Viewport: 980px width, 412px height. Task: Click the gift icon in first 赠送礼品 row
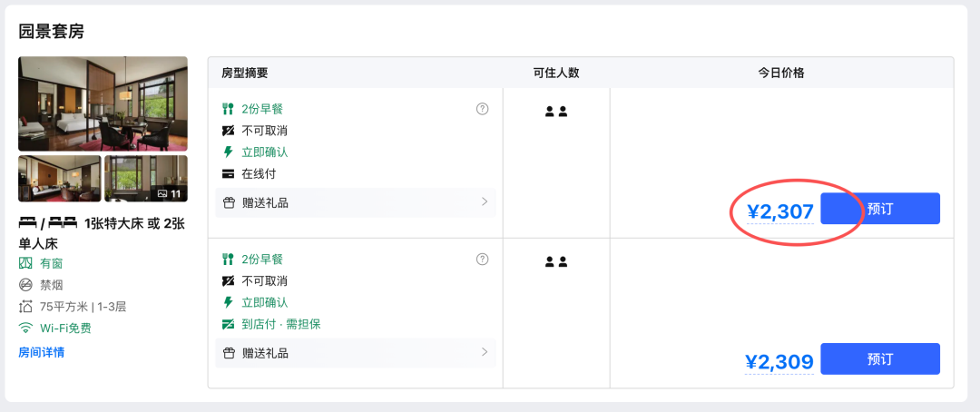[229, 202]
